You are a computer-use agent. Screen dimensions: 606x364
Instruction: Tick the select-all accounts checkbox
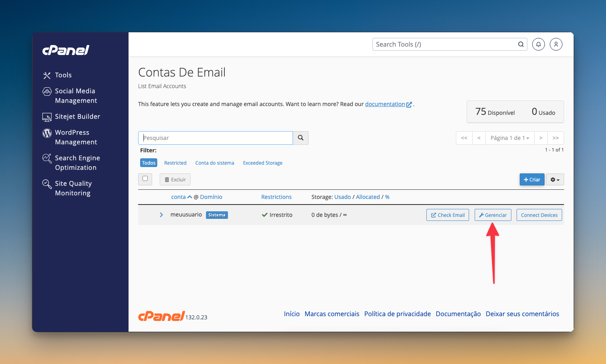(x=145, y=179)
